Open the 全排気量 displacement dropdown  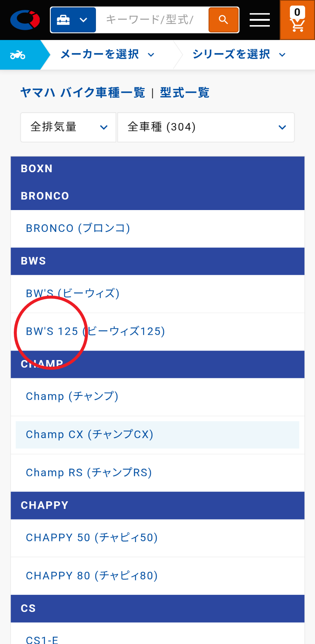pyautogui.click(x=68, y=127)
